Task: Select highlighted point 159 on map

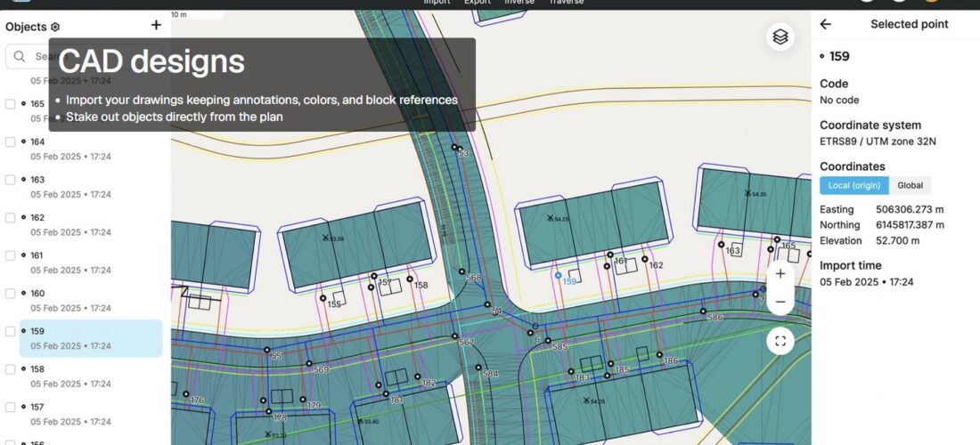Action: (559, 276)
